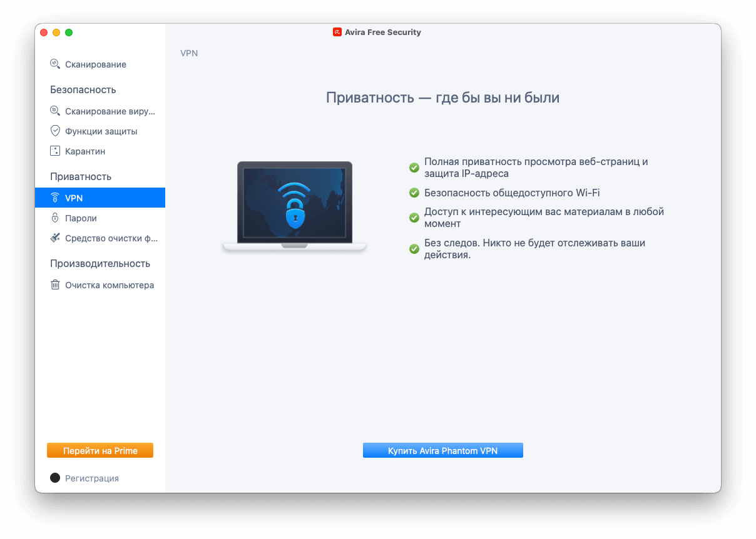
Task: Open Сканирование вирусов in the sidebar
Action: 100,111
